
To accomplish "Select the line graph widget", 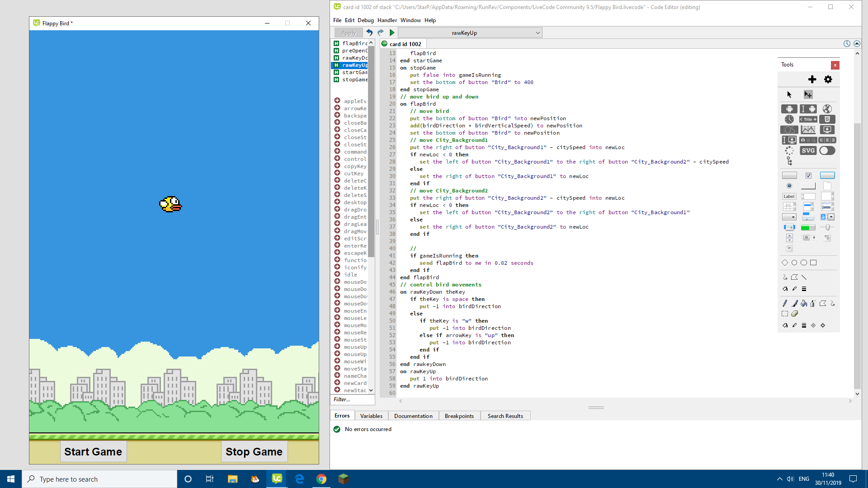I will [808, 130].
